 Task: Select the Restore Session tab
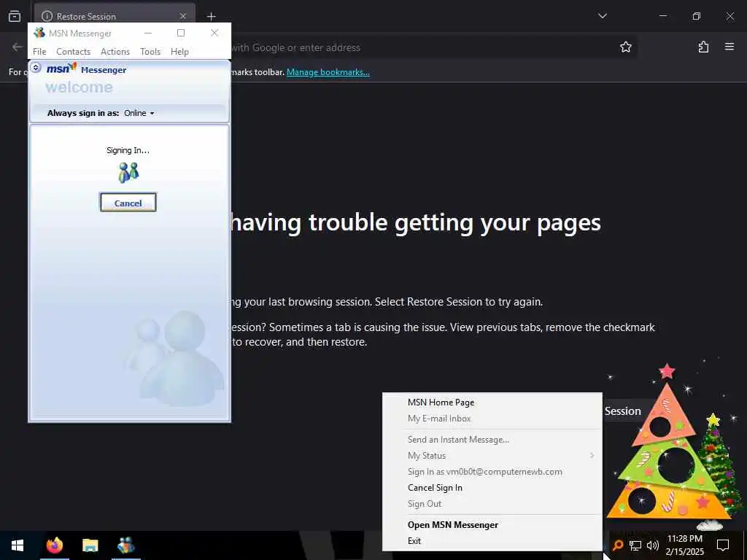[x=115, y=16]
